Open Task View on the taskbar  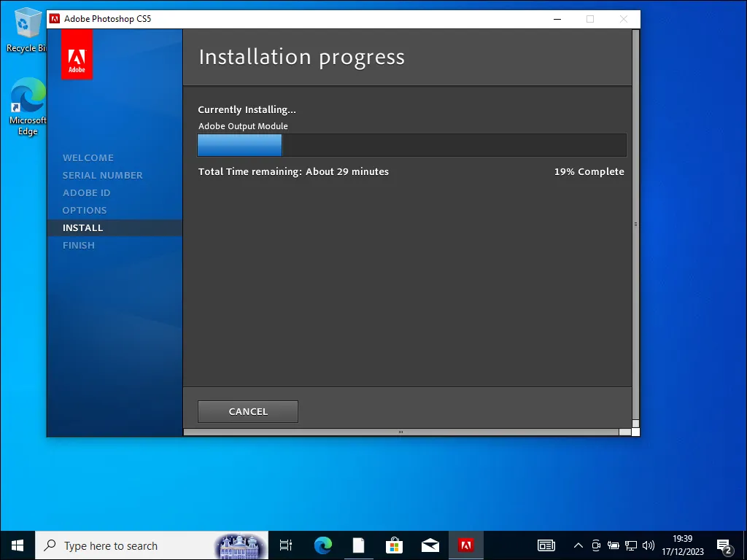tap(285, 545)
